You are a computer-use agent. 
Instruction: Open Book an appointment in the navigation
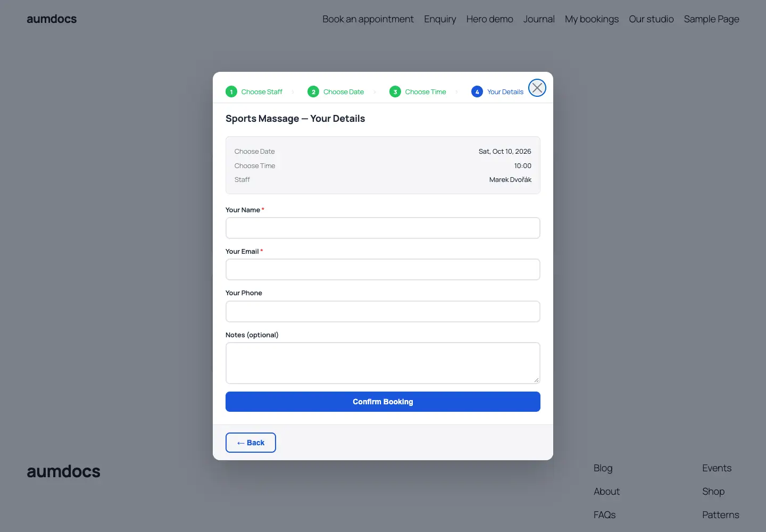pos(368,19)
